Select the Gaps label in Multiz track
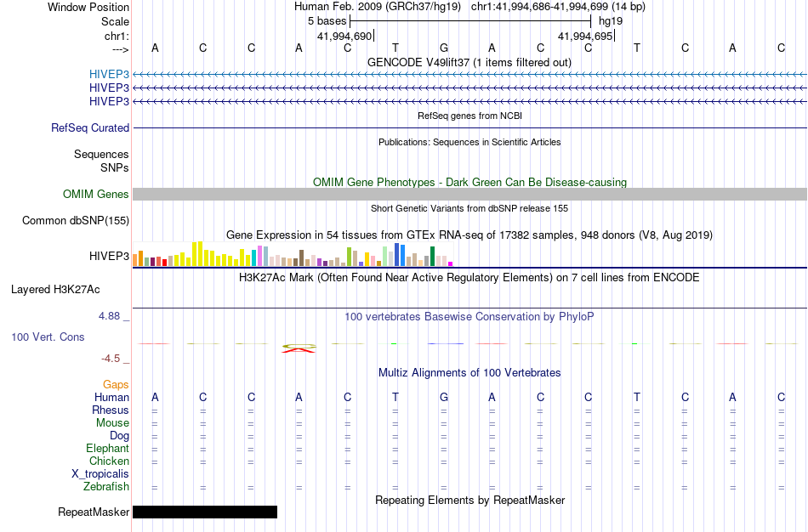The width and height of the screenshot is (808, 532). point(116,385)
